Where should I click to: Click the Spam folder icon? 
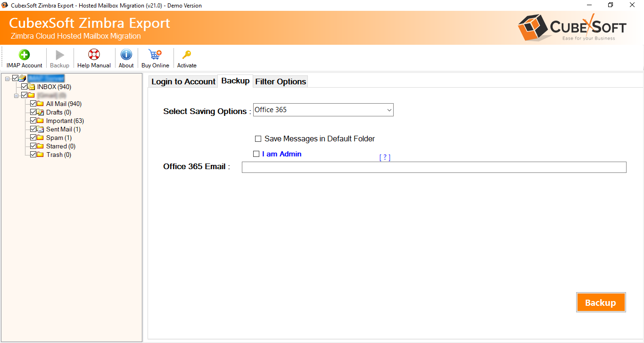(x=41, y=138)
